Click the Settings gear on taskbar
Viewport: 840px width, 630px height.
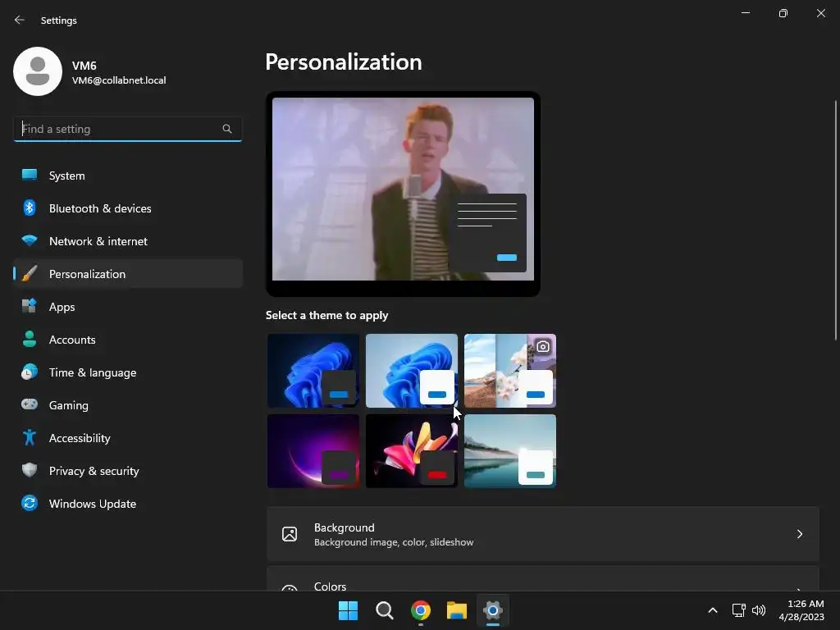click(493, 610)
